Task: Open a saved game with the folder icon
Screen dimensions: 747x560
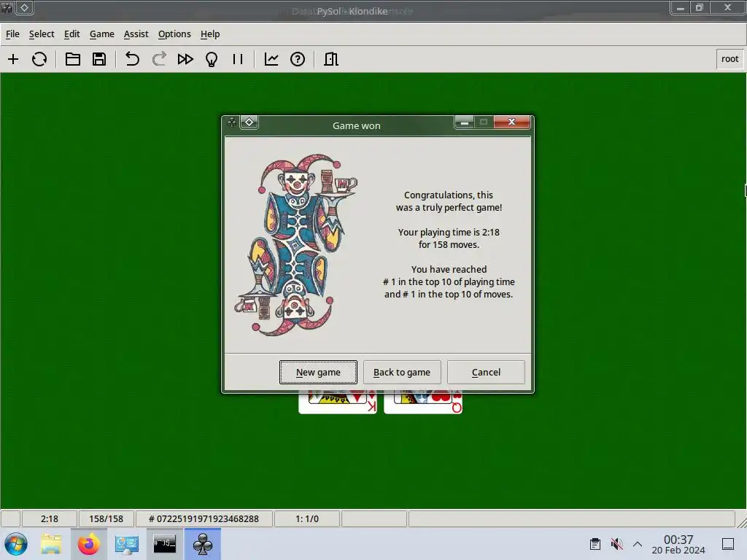Action: tap(73, 59)
